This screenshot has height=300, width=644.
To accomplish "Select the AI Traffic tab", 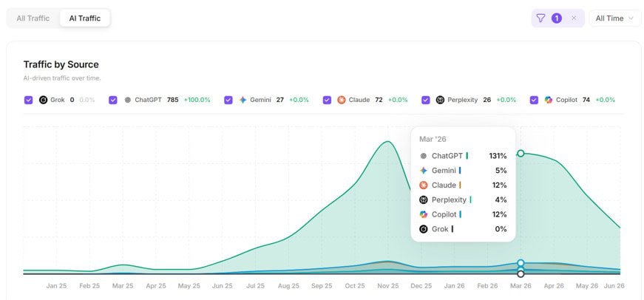I will [x=84, y=18].
